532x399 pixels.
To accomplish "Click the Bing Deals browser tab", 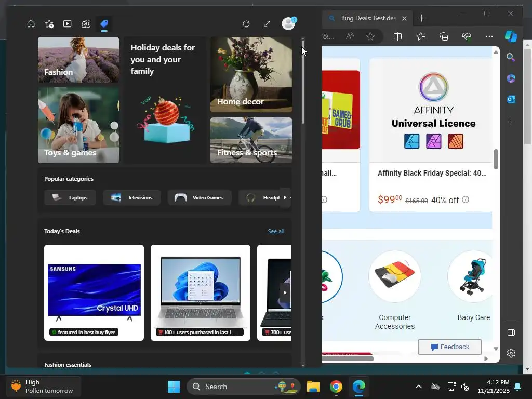I will (368, 18).
